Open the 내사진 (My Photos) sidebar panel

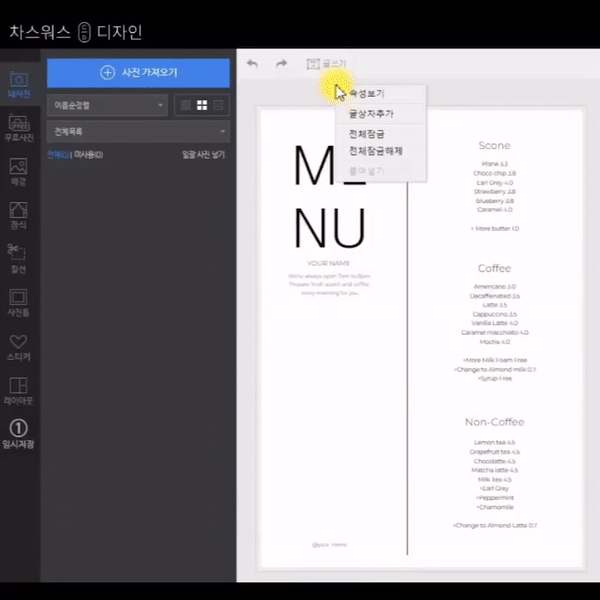click(x=19, y=85)
